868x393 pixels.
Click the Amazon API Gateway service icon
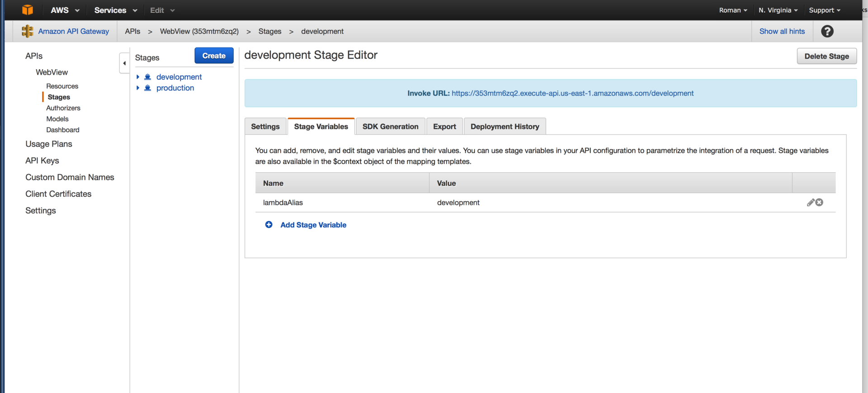tap(28, 31)
